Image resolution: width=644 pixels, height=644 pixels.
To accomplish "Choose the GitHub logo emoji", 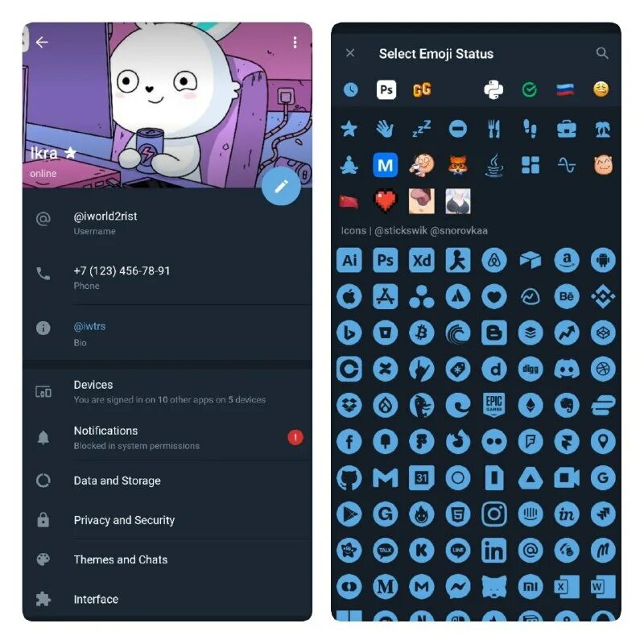I will tap(349, 477).
